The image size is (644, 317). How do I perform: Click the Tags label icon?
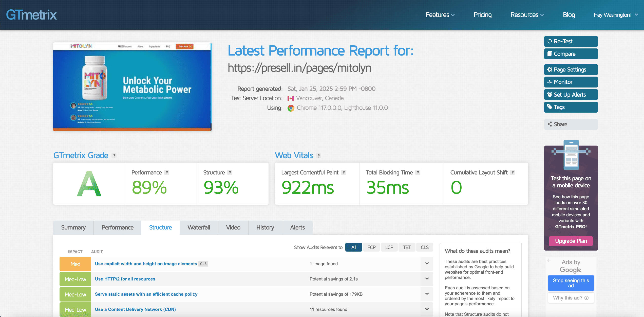click(x=550, y=107)
